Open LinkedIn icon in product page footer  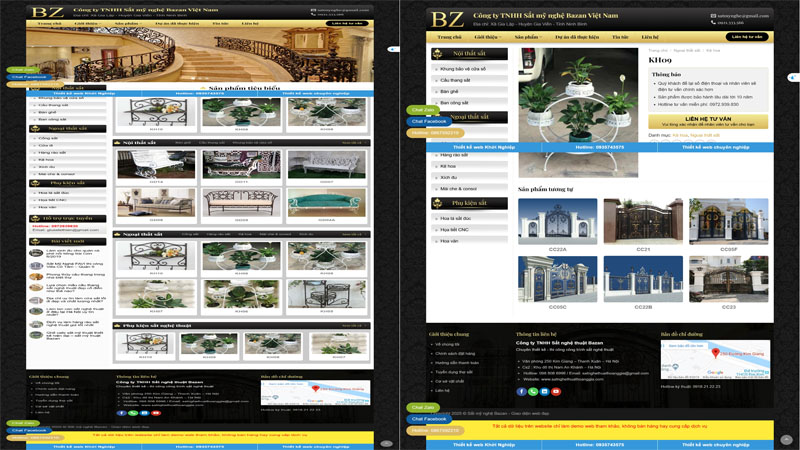(x=544, y=391)
